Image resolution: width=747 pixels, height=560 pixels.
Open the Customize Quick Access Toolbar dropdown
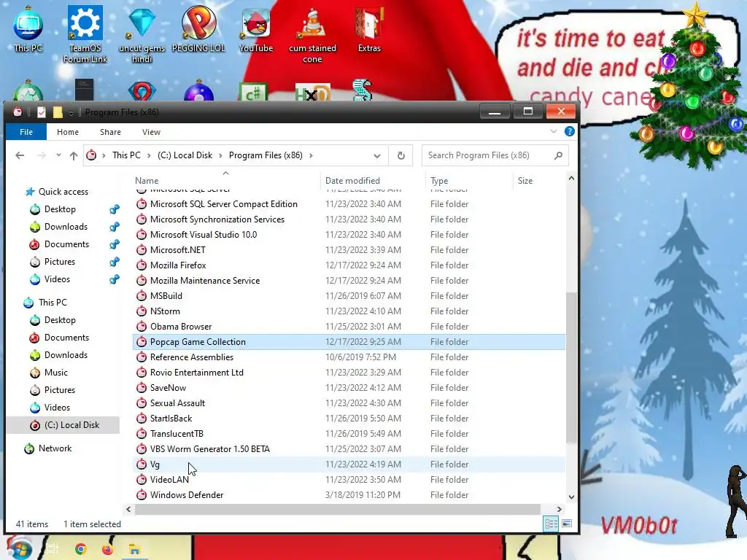point(71,112)
